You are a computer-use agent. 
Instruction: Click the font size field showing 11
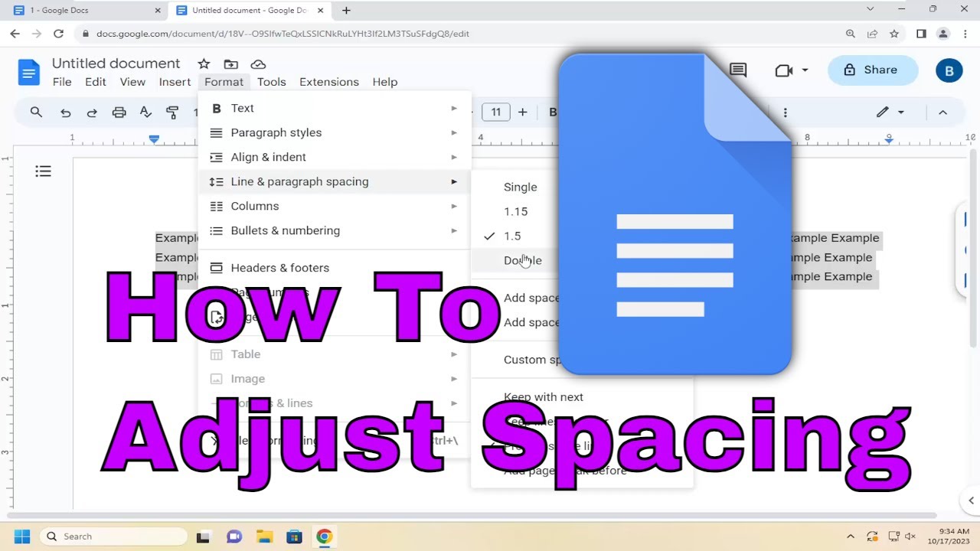496,112
